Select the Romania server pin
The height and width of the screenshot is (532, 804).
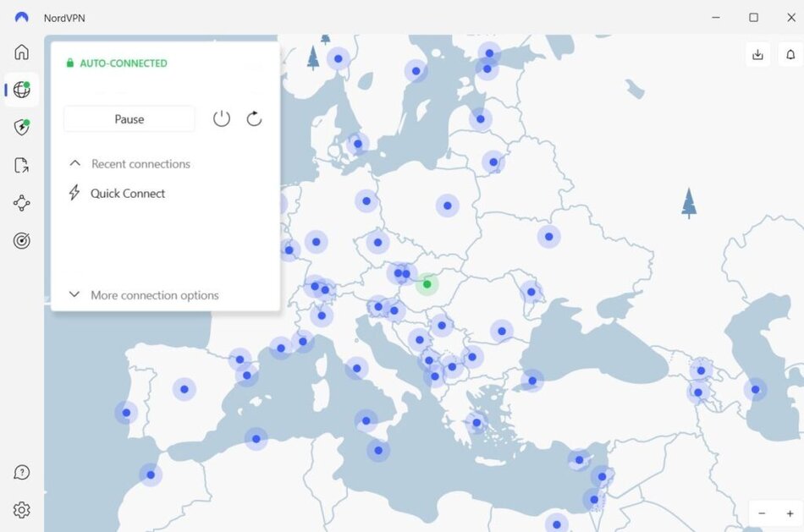click(x=502, y=331)
